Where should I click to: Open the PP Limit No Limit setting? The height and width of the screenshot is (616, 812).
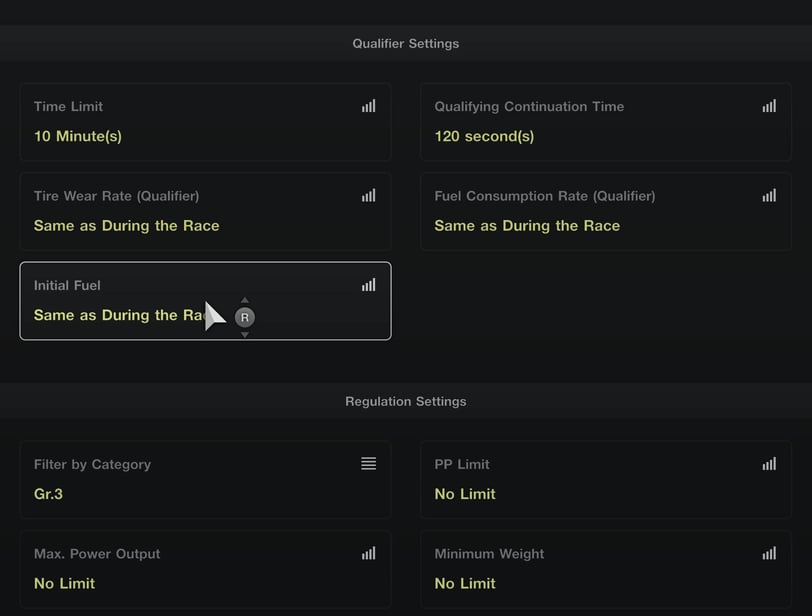(606, 479)
